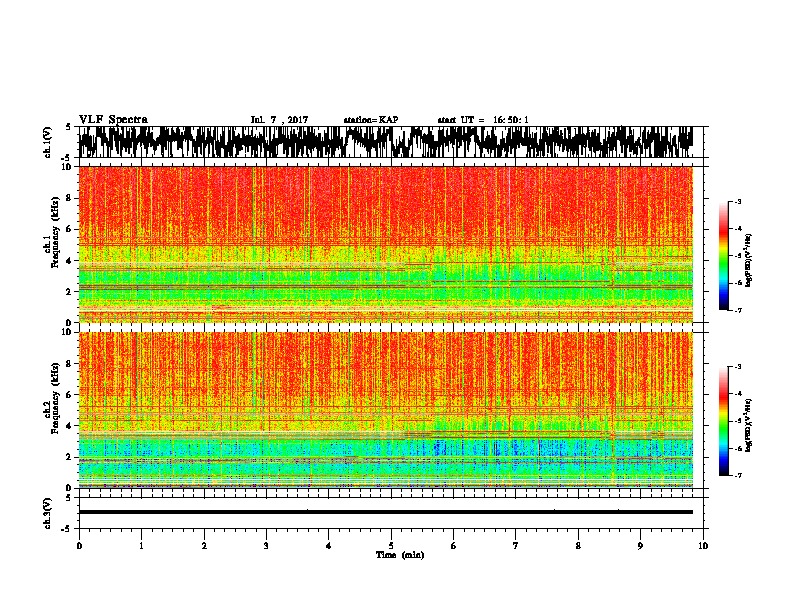The height and width of the screenshot is (612, 792).
Task: Click the ch.1 spectrogram plot area
Action: (x=385, y=244)
